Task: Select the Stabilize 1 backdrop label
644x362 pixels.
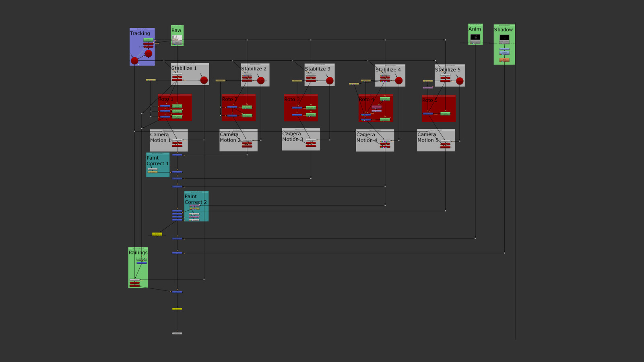Action: 184,68
